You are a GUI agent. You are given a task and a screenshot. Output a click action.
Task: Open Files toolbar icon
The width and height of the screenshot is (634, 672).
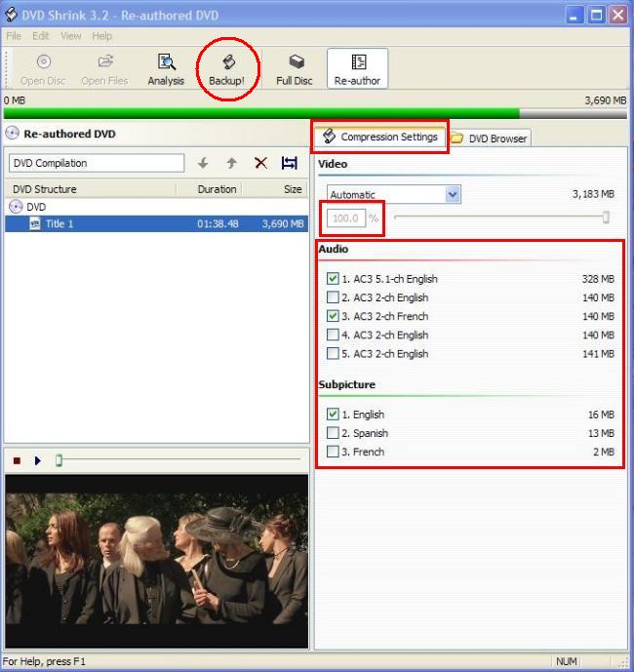[105, 61]
